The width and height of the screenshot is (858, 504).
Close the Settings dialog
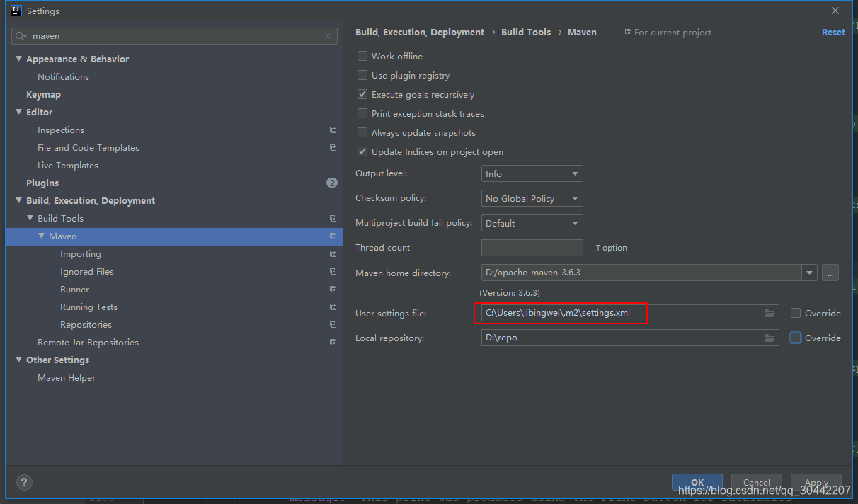click(x=835, y=11)
